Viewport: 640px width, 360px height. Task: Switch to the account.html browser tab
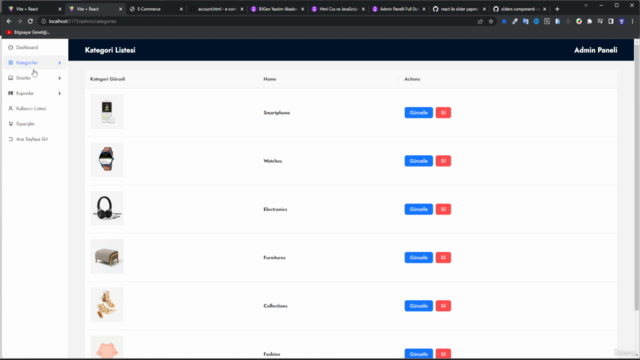[216, 9]
